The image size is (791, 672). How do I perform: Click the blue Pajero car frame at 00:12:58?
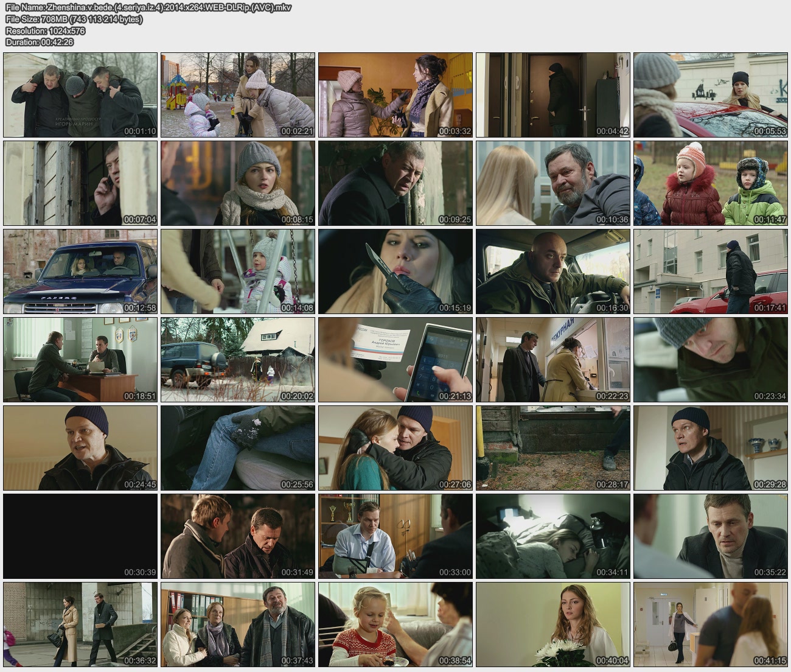[x=80, y=271]
